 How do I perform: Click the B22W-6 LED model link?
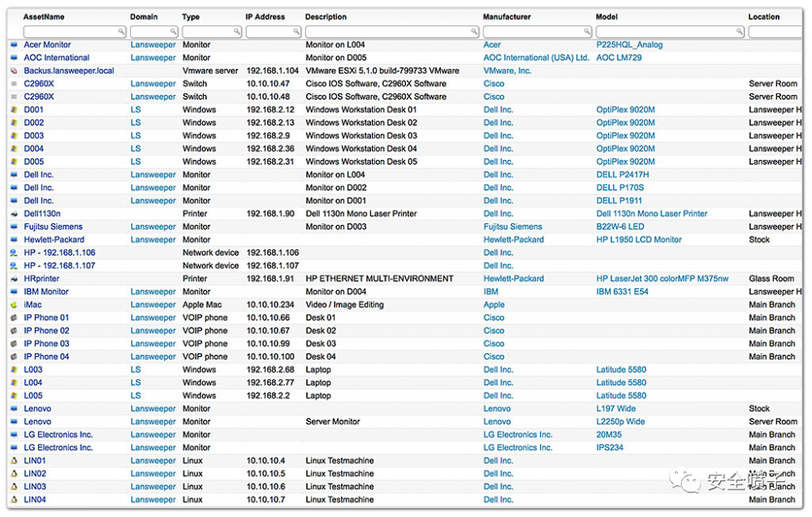620,226
